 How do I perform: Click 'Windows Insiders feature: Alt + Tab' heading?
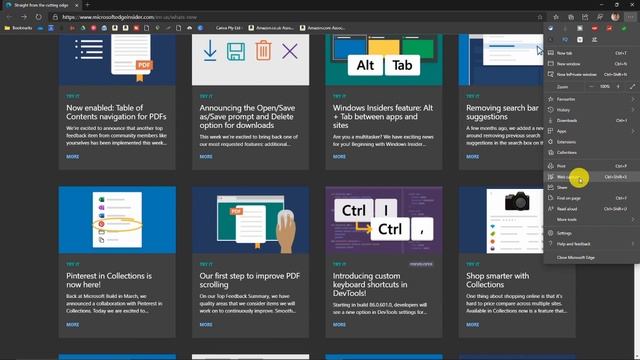(x=383, y=116)
